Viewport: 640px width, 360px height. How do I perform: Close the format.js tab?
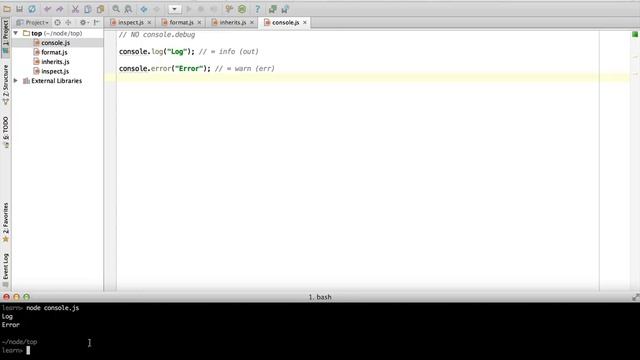tap(200, 22)
